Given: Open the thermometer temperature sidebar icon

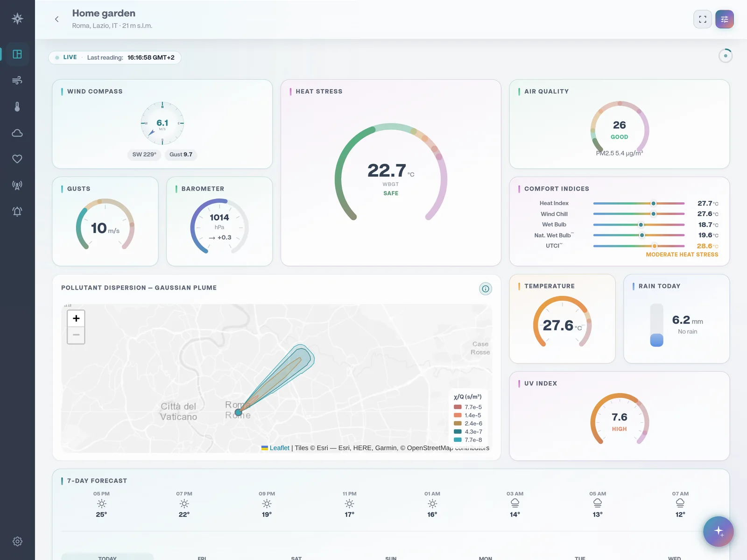Looking at the screenshot, I should point(17,106).
